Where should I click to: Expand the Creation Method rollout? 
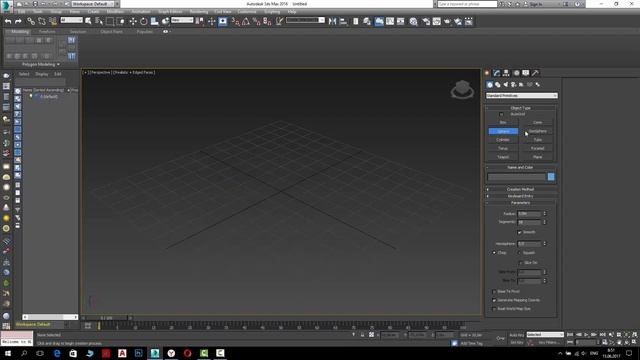pyautogui.click(x=520, y=189)
